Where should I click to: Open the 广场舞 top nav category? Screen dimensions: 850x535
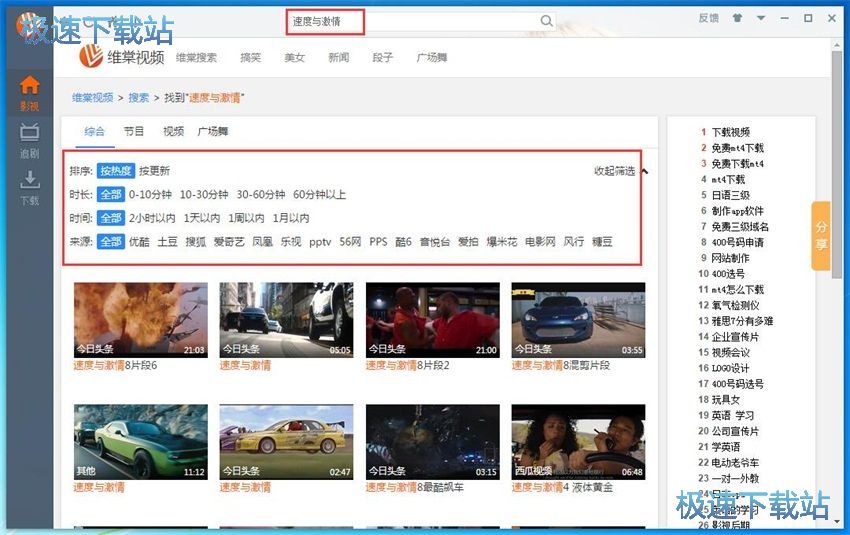click(x=432, y=57)
